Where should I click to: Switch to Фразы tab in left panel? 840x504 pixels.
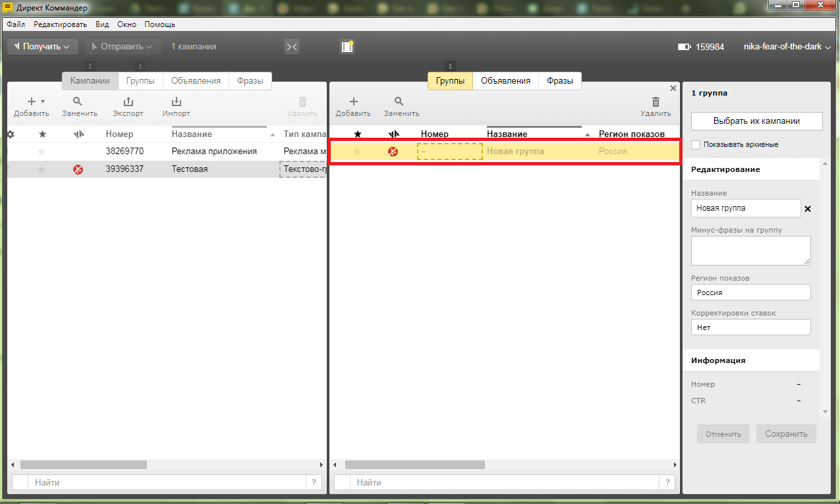pyautogui.click(x=250, y=81)
